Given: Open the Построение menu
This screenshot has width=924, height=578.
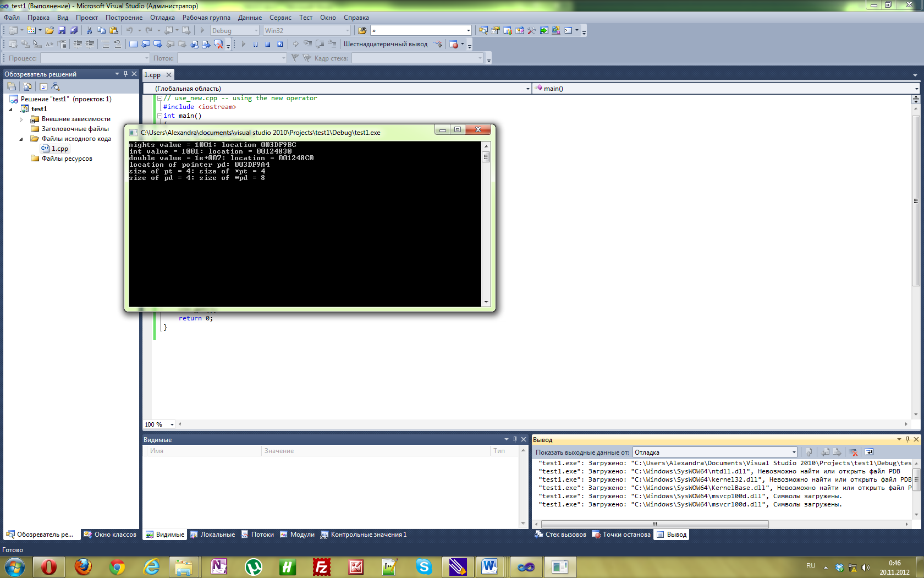Looking at the screenshot, I should (x=124, y=18).
